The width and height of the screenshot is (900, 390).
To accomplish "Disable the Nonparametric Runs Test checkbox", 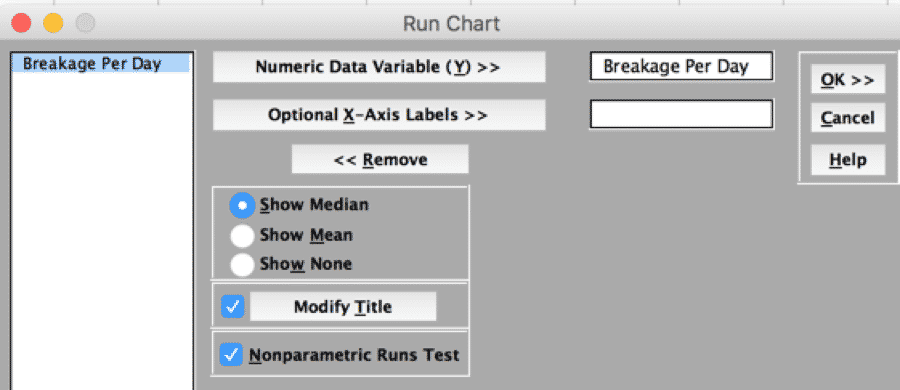I will point(231,355).
